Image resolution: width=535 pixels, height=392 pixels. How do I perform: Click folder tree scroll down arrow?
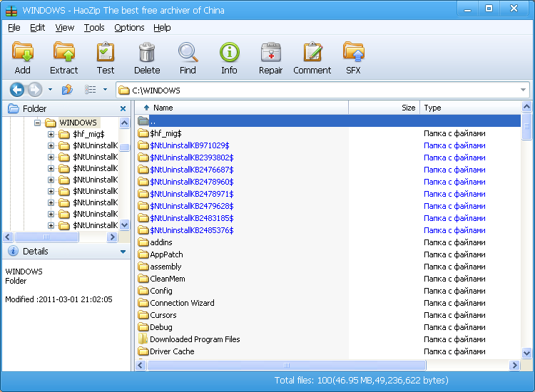(125, 225)
